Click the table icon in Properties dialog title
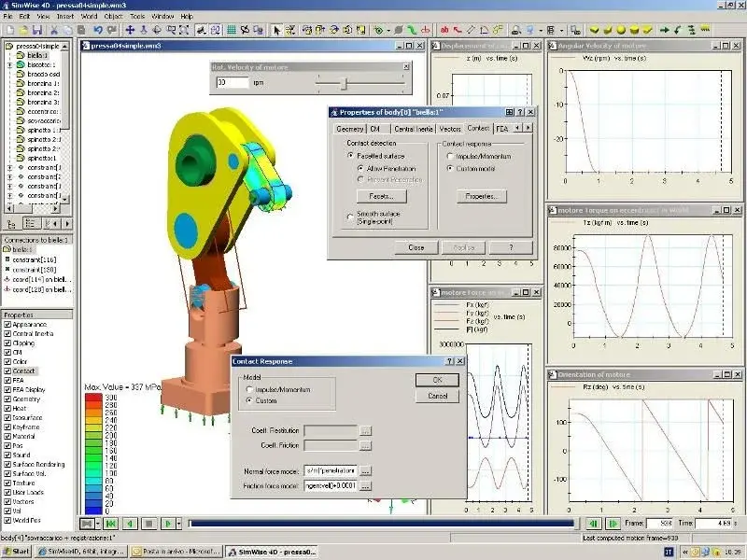The image size is (747, 560). (x=509, y=112)
